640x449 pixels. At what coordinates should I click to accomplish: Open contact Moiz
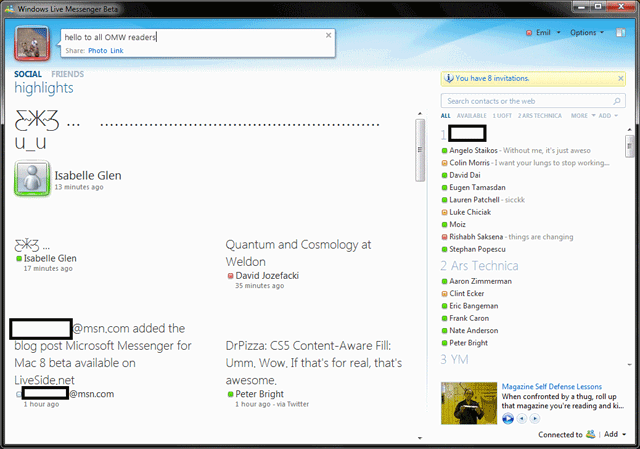click(457, 224)
